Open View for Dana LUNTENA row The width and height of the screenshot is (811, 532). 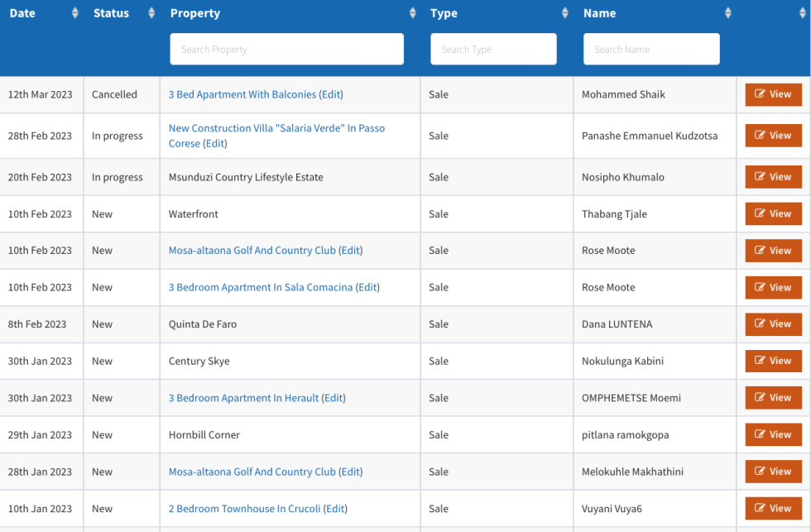click(x=773, y=324)
